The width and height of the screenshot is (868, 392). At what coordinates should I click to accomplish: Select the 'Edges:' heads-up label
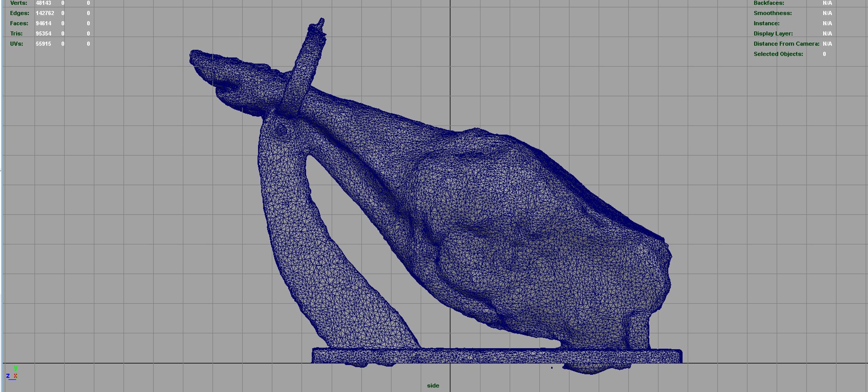(19, 13)
